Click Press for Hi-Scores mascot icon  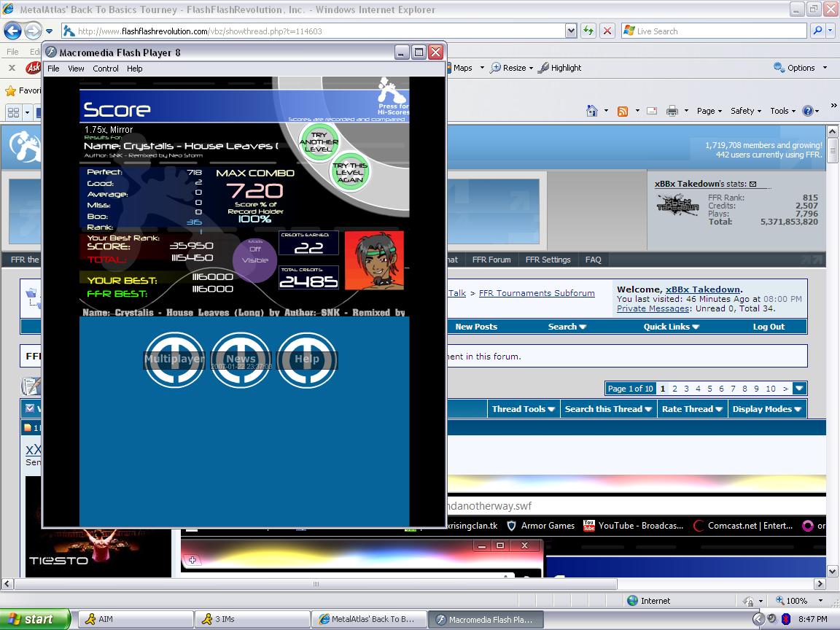coord(392,96)
